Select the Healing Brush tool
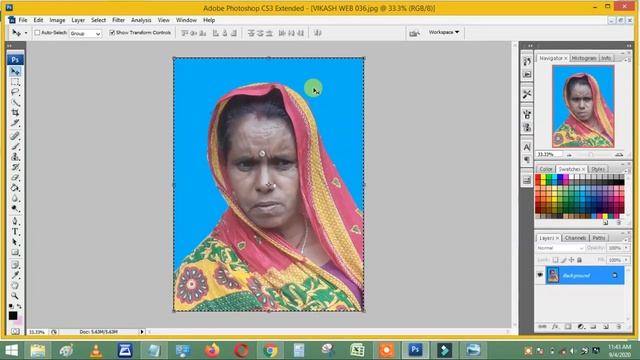 click(x=15, y=136)
